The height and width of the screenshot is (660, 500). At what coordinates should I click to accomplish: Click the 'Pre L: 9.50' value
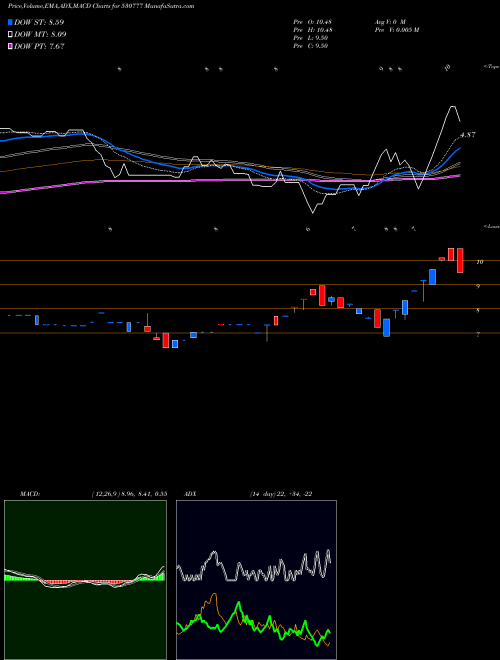click(x=311, y=38)
